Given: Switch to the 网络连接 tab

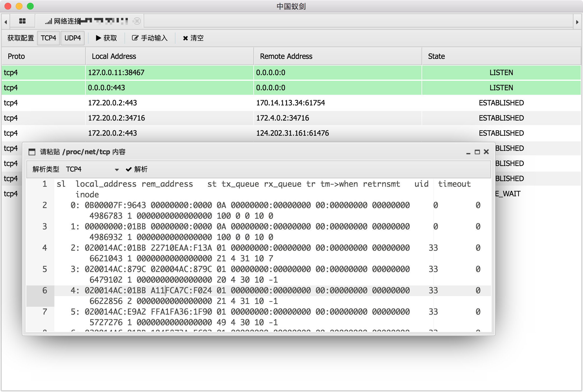Looking at the screenshot, I should [84, 21].
